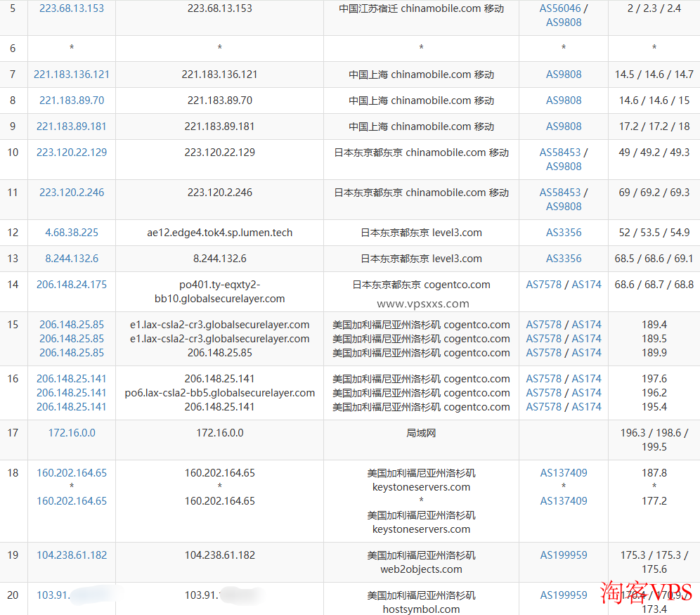The image size is (700, 615).
Task: Open the AS9808 link in hop 7 row
Action: (x=564, y=75)
